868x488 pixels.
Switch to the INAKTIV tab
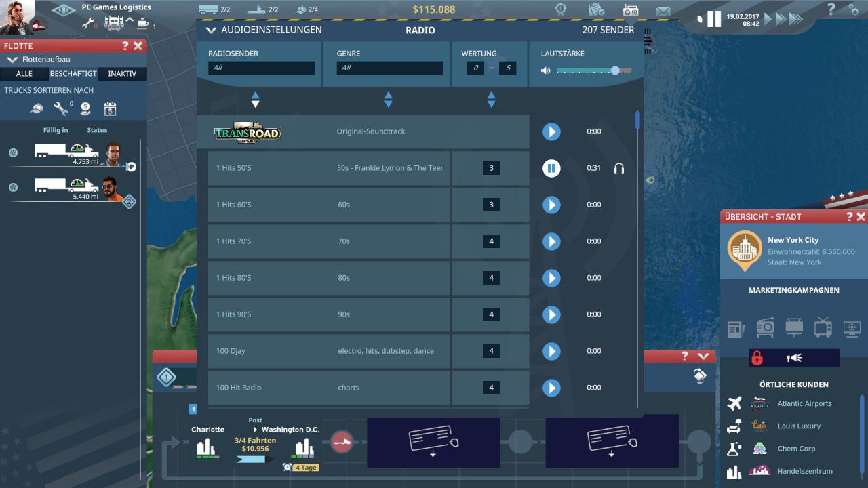point(122,74)
